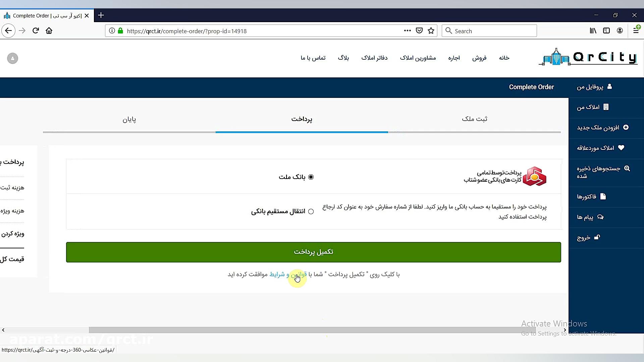Click the blue پرداخت progress bar
Image resolution: width=644 pixels, height=362 pixels.
[302, 132]
